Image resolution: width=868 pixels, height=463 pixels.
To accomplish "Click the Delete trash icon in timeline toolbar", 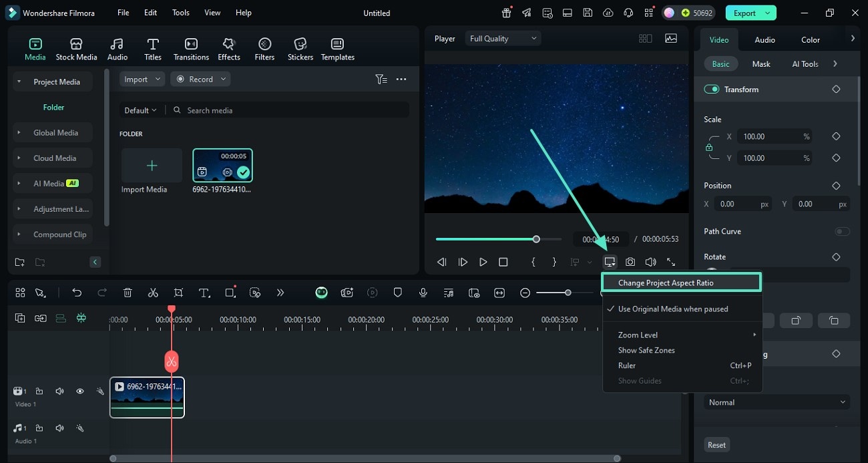I will click(x=128, y=293).
